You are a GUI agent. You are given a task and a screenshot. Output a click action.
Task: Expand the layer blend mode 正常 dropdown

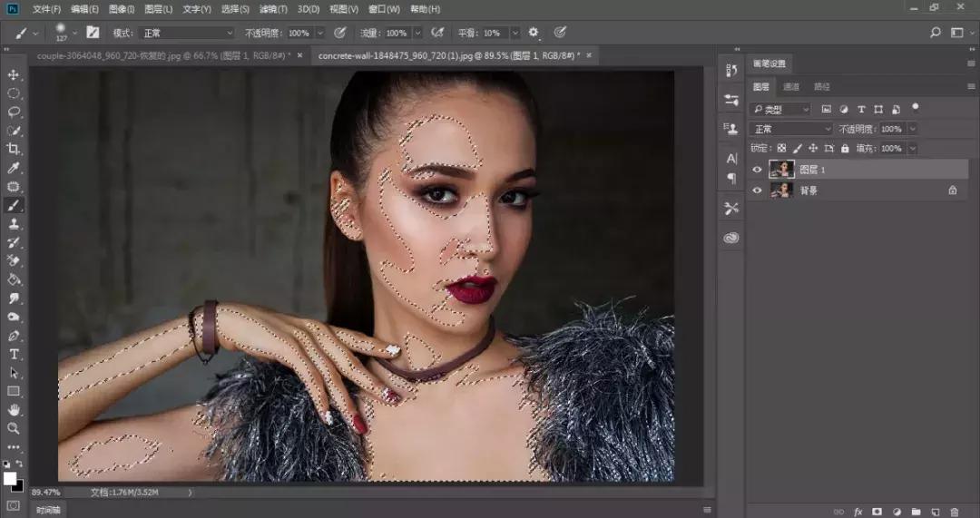tap(791, 129)
